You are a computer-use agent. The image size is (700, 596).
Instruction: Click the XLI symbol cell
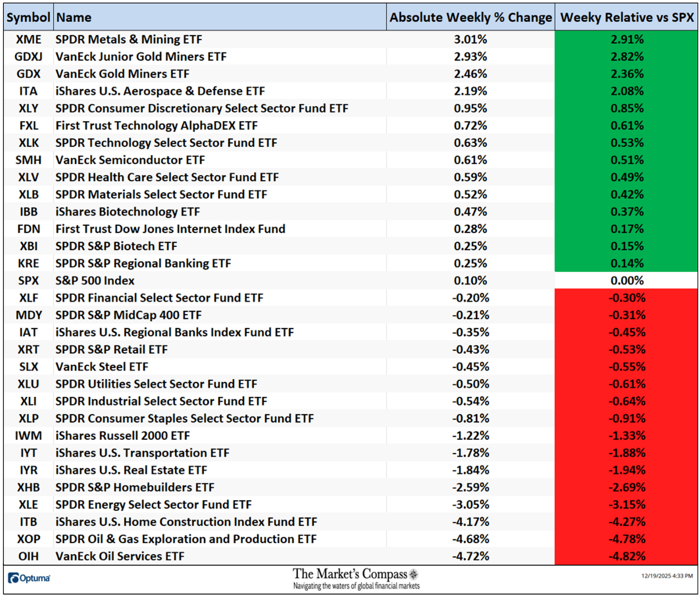[x=28, y=401]
